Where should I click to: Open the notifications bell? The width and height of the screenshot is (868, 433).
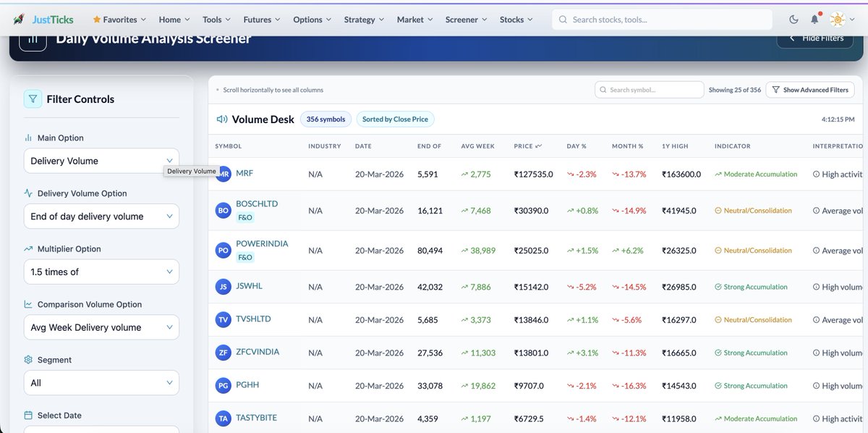pyautogui.click(x=815, y=20)
